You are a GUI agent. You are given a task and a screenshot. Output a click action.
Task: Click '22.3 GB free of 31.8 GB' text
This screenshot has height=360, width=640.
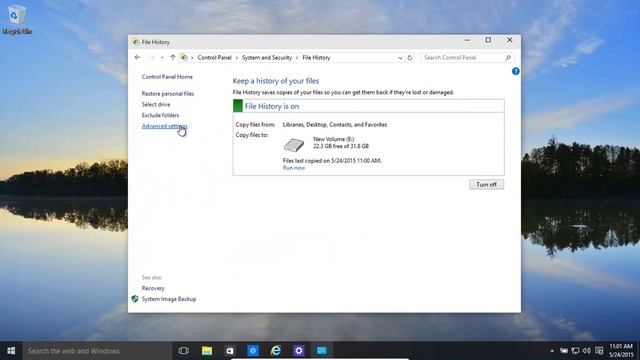pyautogui.click(x=341, y=146)
